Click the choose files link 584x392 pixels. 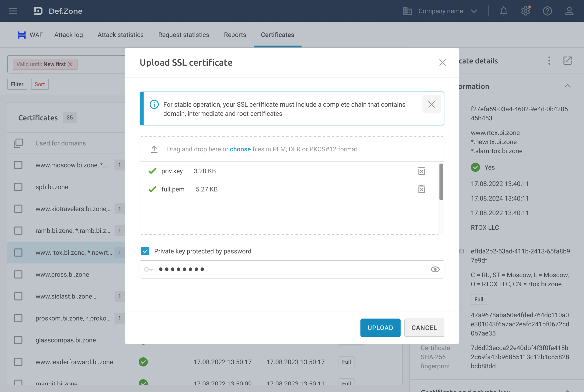click(x=240, y=149)
